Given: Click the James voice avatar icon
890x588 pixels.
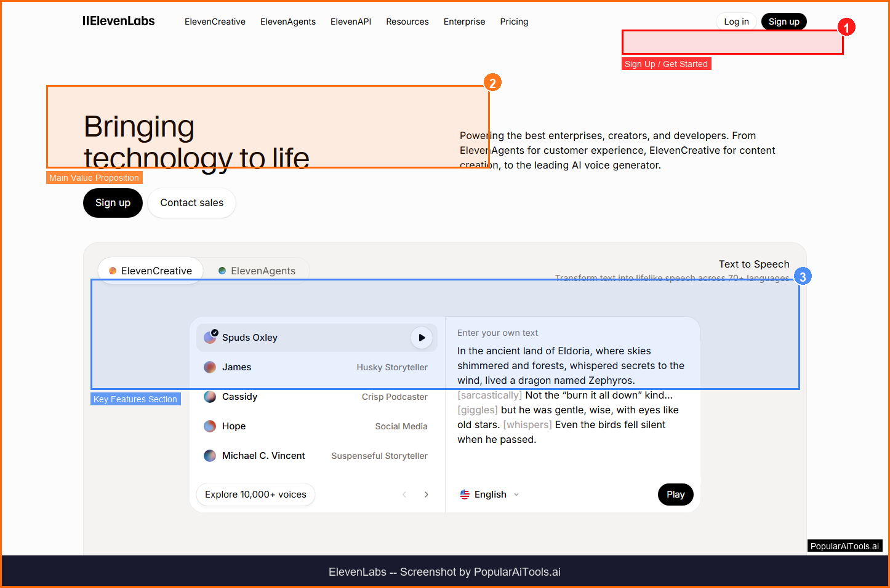Looking at the screenshot, I should pyautogui.click(x=210, y=367).
